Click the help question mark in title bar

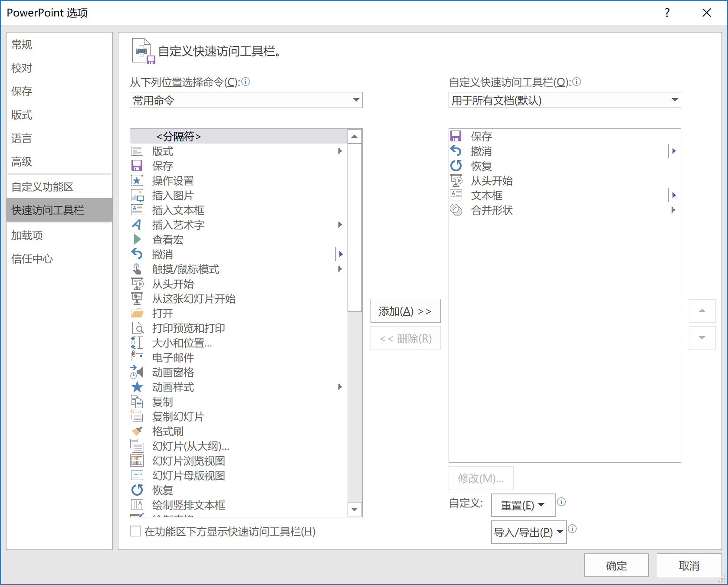click(x=667, y=13)
